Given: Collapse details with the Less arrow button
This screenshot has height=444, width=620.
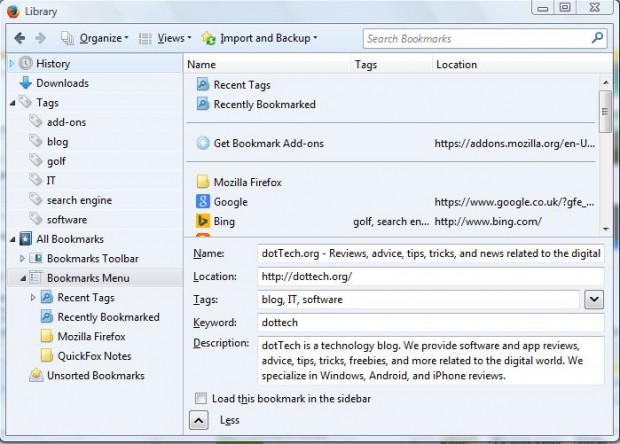Looking at the screenshot, I should point(199,420).
